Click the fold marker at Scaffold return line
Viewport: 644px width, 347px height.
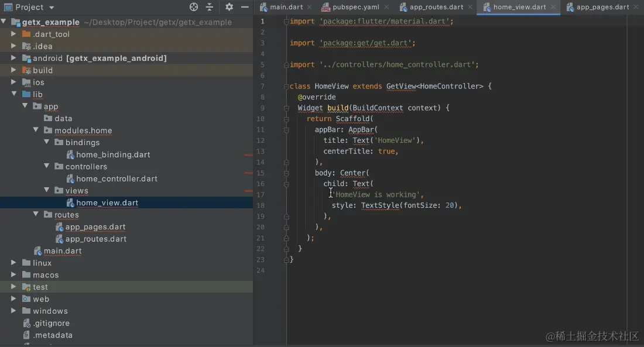click(286, 119)
